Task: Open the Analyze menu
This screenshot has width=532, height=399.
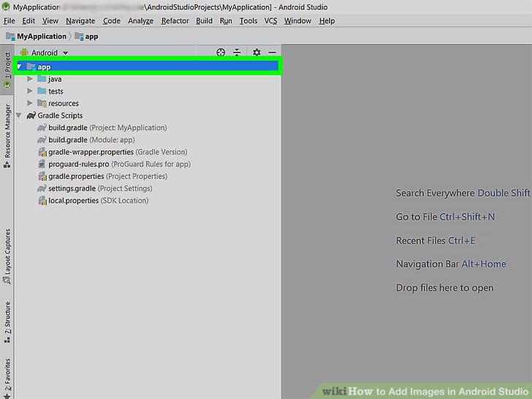Action: pyautogui.click(x=140, y=21)
